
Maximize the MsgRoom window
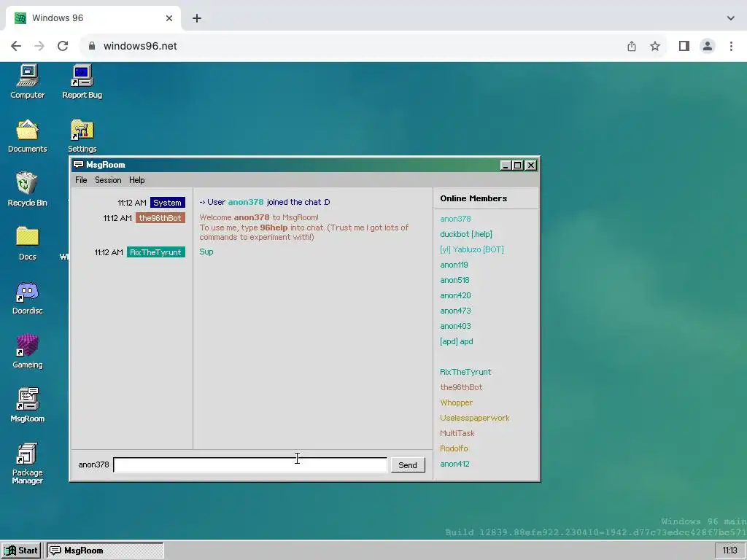click(518, 166)
